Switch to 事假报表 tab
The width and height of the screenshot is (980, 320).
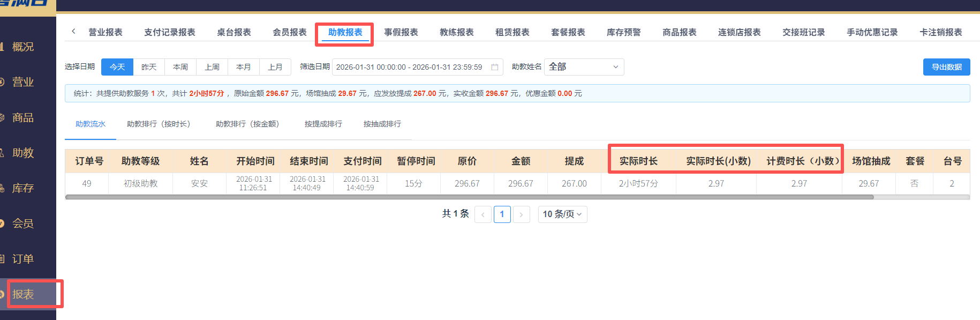[x=401, y=32]
